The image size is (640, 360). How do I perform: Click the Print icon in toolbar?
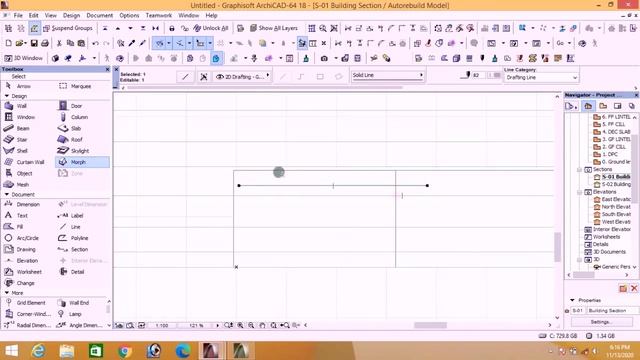point(45,43)
